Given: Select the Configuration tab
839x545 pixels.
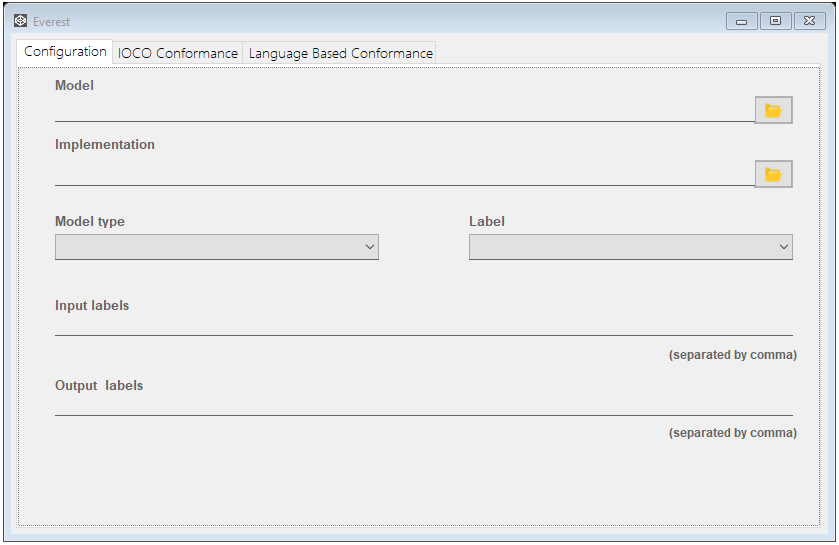Looking at the screenshot, I should pyautogui.click(x=65, y=51).
